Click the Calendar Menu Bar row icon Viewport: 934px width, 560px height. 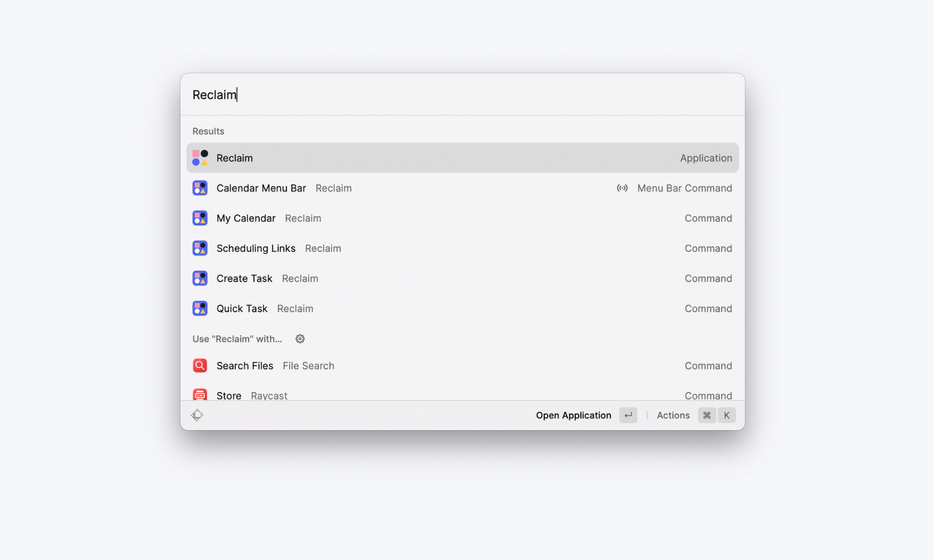(200, 188)
